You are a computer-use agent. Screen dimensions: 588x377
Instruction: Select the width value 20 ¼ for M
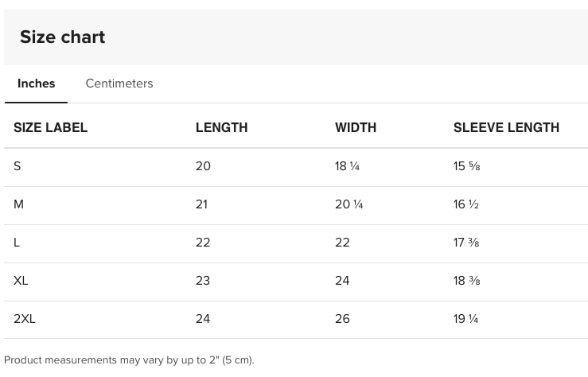[349, 204]
